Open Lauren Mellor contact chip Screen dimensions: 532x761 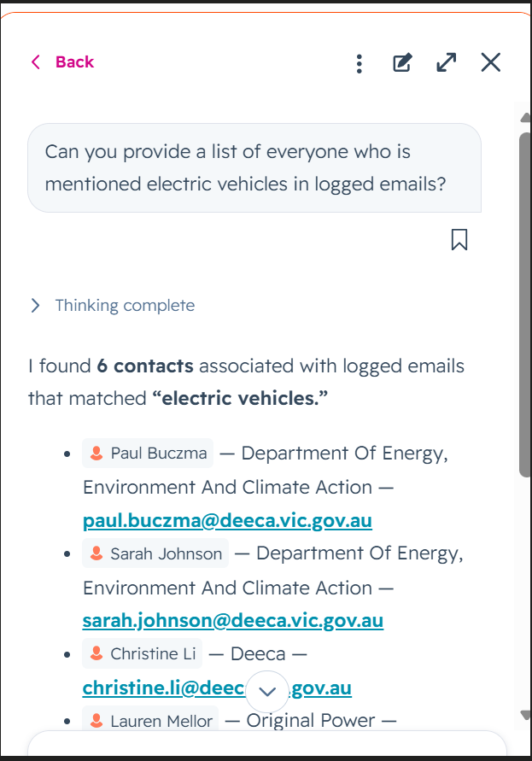tap(150, 719)
